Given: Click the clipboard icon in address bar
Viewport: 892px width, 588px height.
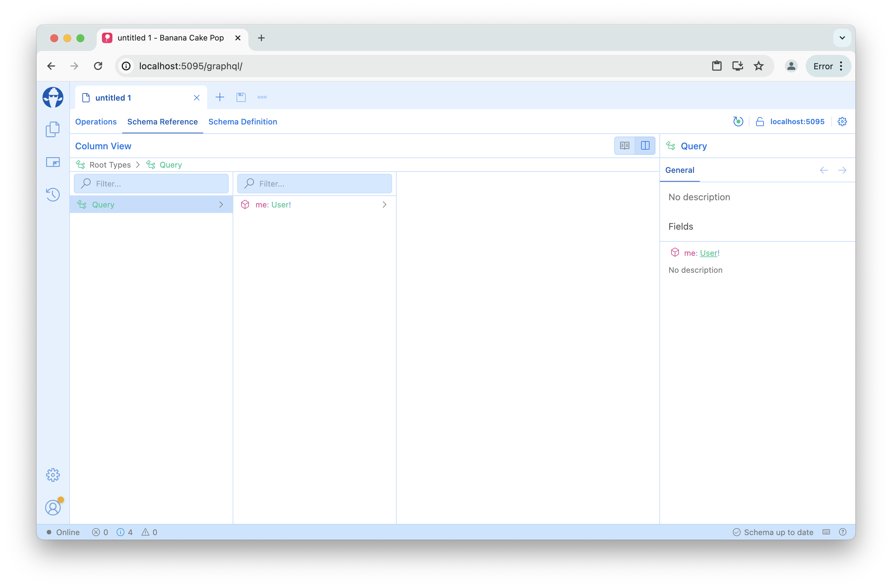Looking at the screenshot, I should (717, 66).
